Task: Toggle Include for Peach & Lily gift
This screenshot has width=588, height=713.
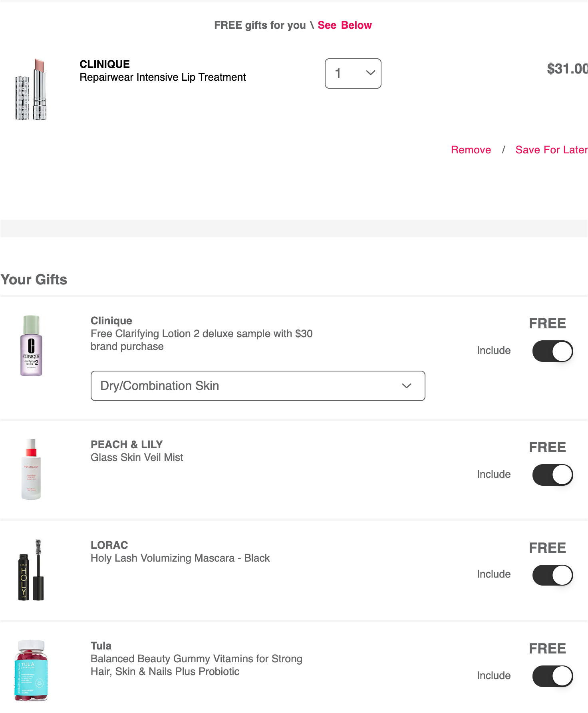Action: [x=553, y=475]
